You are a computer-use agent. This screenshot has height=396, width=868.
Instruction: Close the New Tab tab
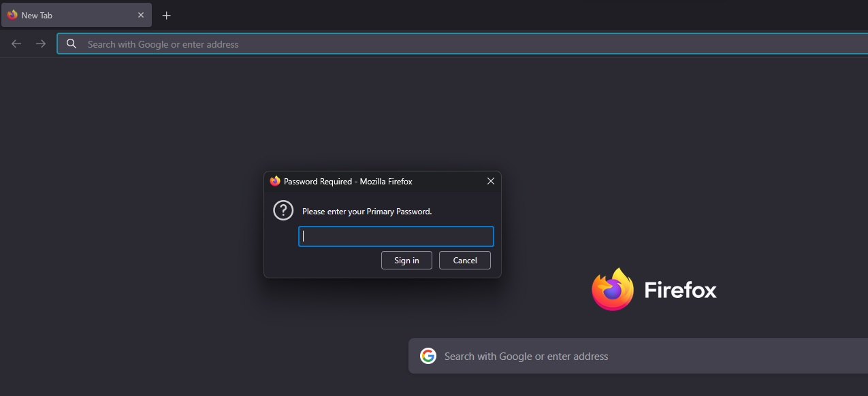141,15
